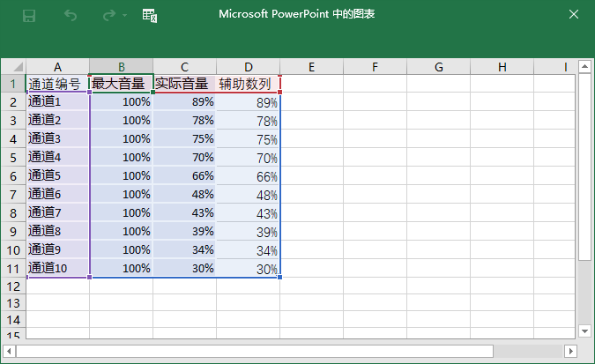Image resolution: width=595 pixels, height=364 pixels.
Task: Select column E header
Action: pyautogui.click(x=311, y=67)
